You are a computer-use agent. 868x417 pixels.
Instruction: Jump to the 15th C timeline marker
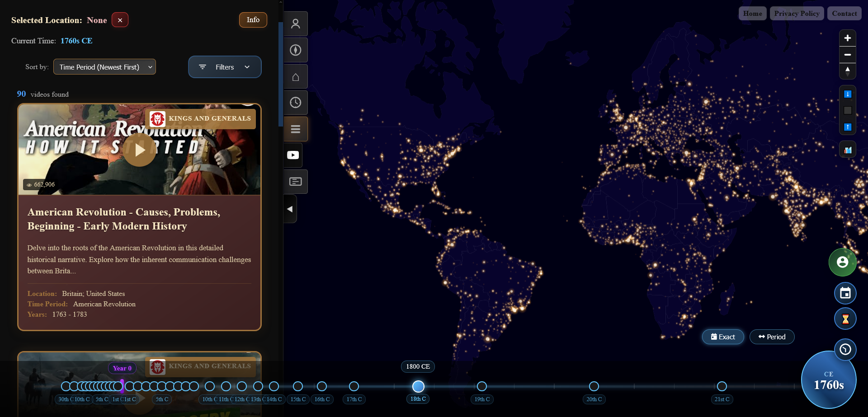coord(298,386)
